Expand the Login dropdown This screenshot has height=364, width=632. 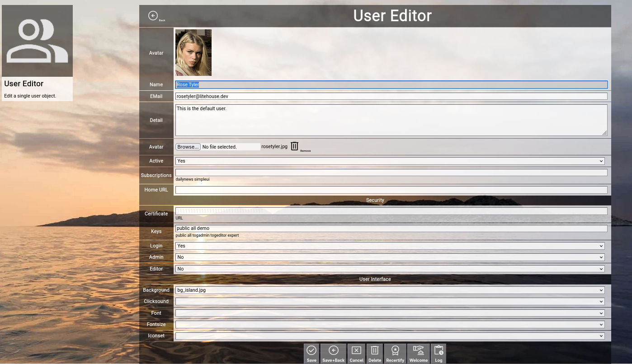pyautogui.click(x=391, y=246)
